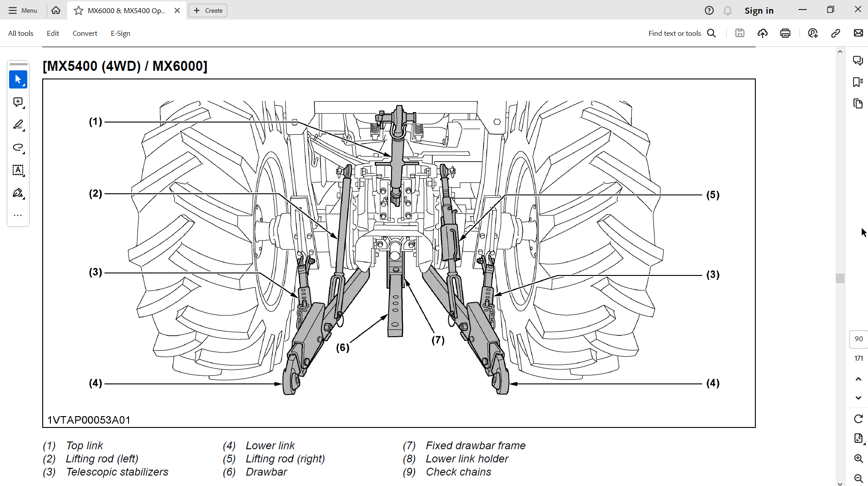
Task: Click the 'Lower link holder' legend text
Action: [467, 459]
